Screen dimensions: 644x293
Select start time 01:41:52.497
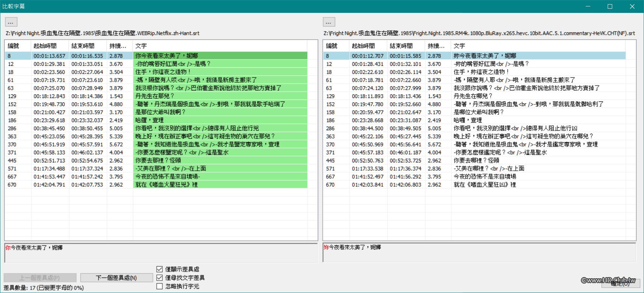click(x=368, y=177)
